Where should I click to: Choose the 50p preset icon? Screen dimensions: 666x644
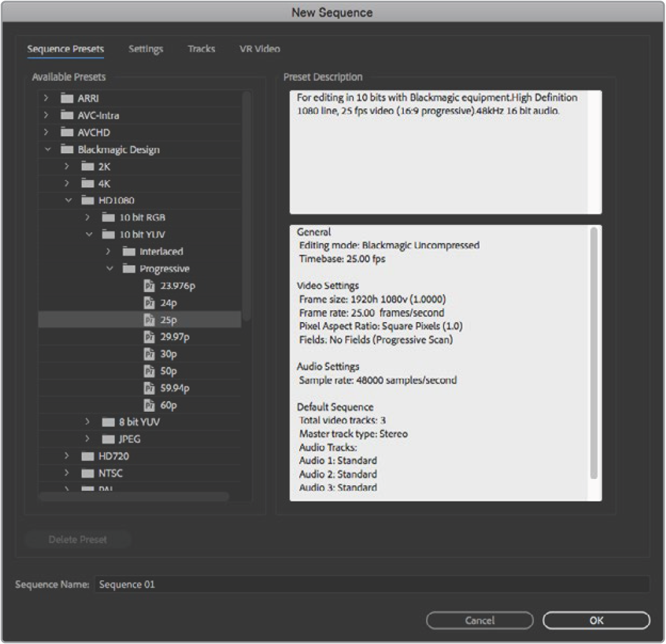coord(149,371)
